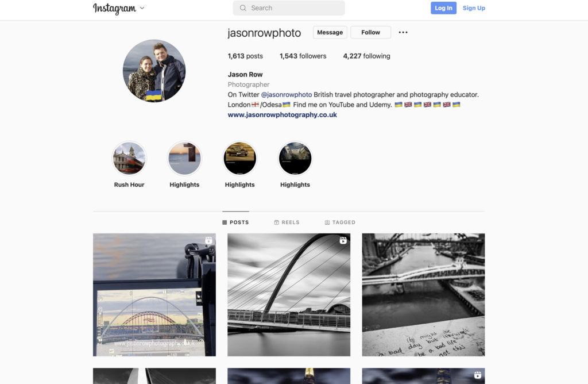Click reel badge on camera screen post
Viewport: 588px width, 384px height.
pos(208,240)
